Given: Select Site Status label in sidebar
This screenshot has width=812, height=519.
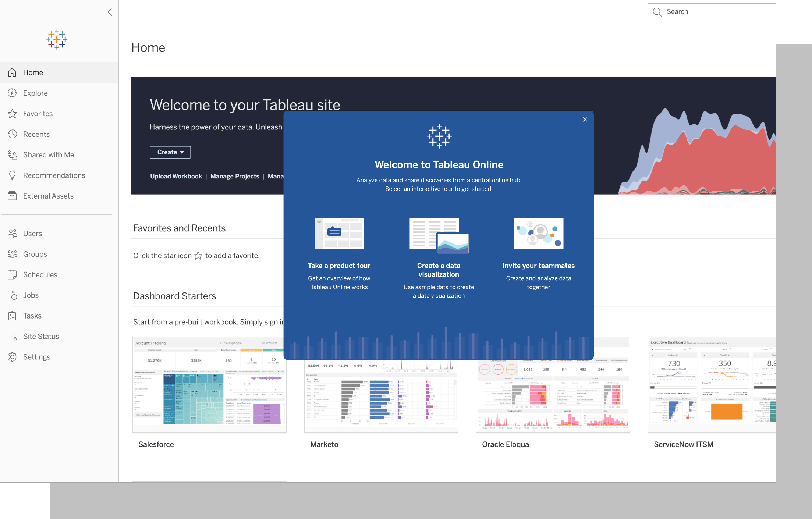Looking at the screenshot, I should [41, 337].
